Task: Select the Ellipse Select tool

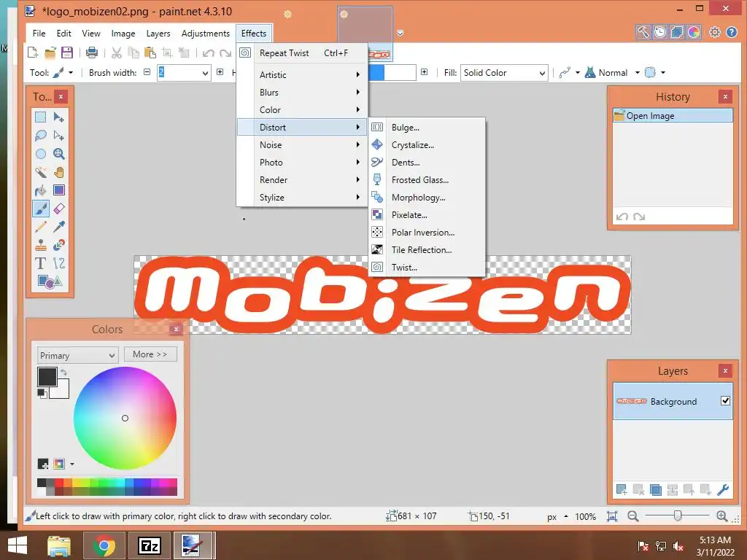Action: (x=41, y=154)
